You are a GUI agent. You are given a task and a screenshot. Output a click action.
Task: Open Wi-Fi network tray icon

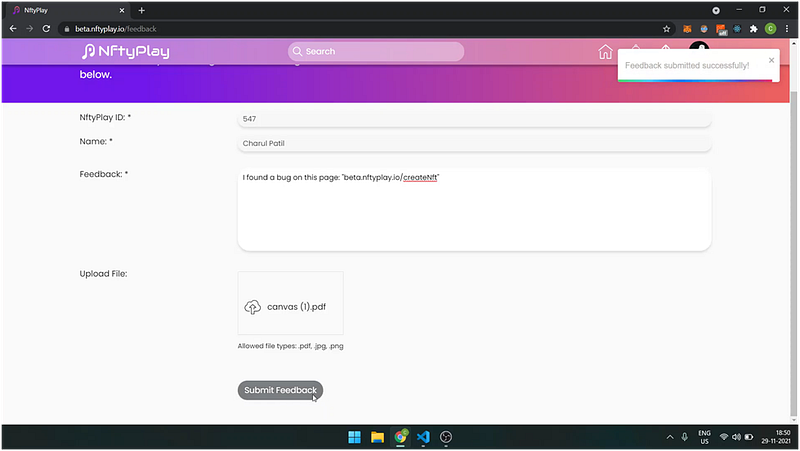[x=723, y=437]
